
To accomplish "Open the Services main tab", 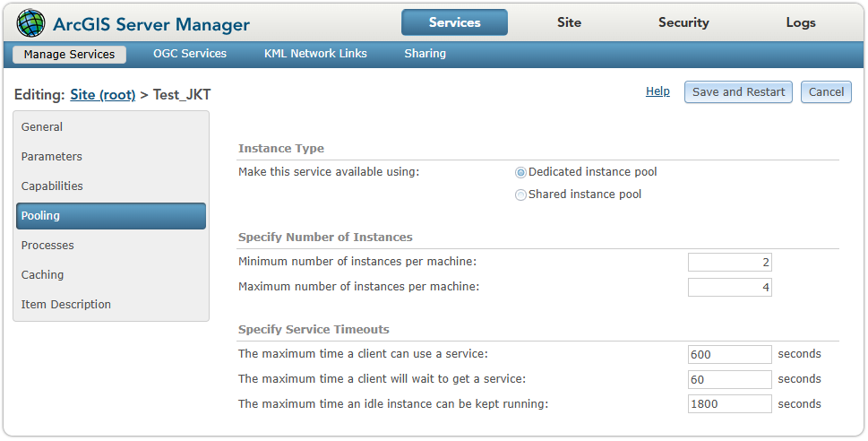I will pos(454,22).
